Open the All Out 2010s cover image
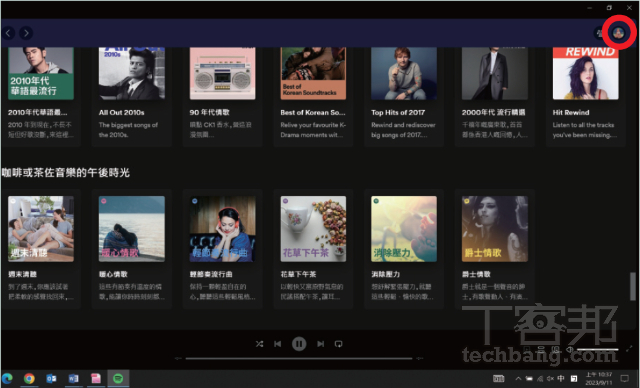The image size is (640, 388). (x=132, y=73)
